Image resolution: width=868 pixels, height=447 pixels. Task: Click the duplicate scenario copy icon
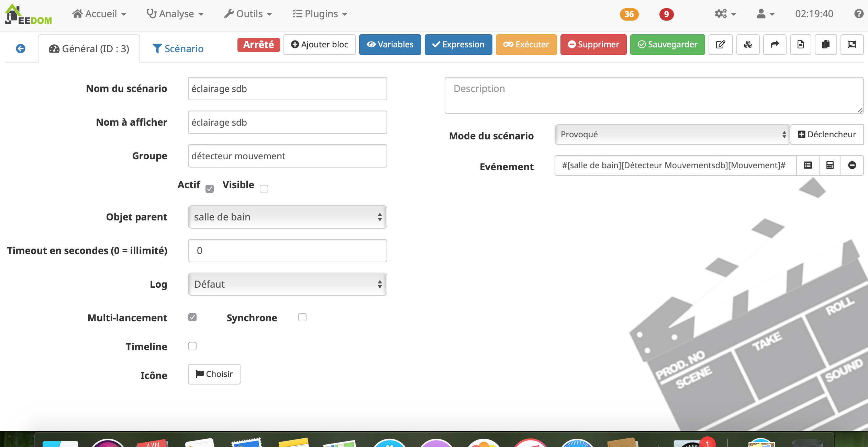click(826, 44)
